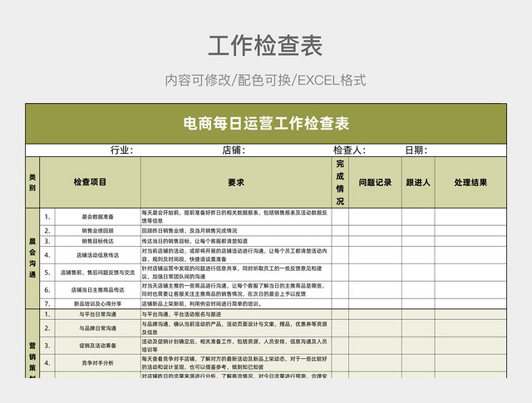Click requirement text starting '每天查看竞争对手店铺'

click(234, 362)
